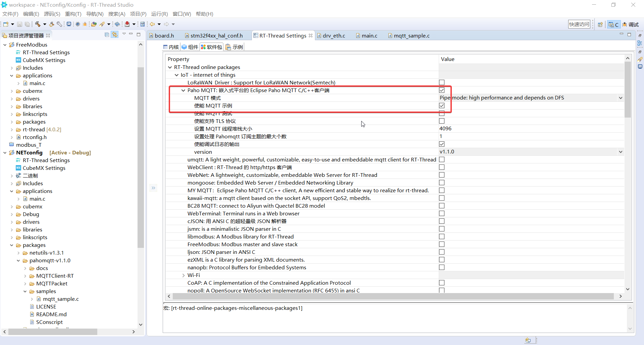
Task: Click the property table vertical scrollbar thumb
Action: (628, 90)
